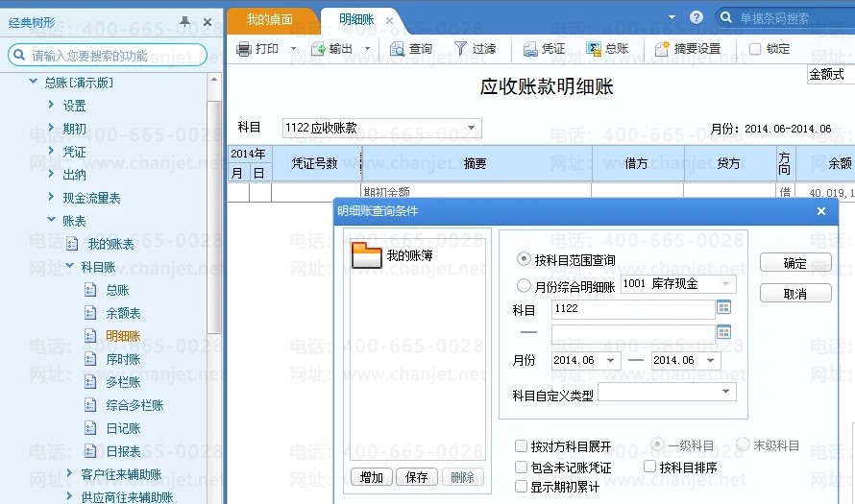Screen dimensions: 855x504
Task: Toggle the 锁定 checkbox in toolbar
Action: click(x=755, y=49)
